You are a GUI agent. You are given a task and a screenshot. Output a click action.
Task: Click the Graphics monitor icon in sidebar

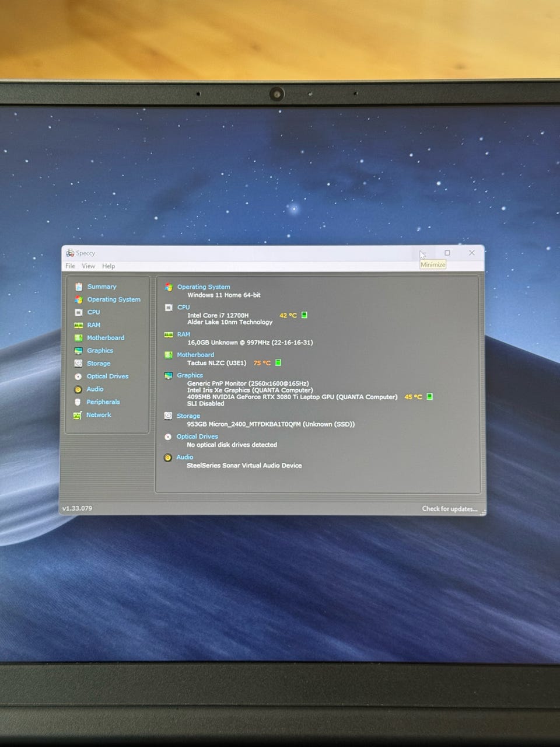(78, 351)
